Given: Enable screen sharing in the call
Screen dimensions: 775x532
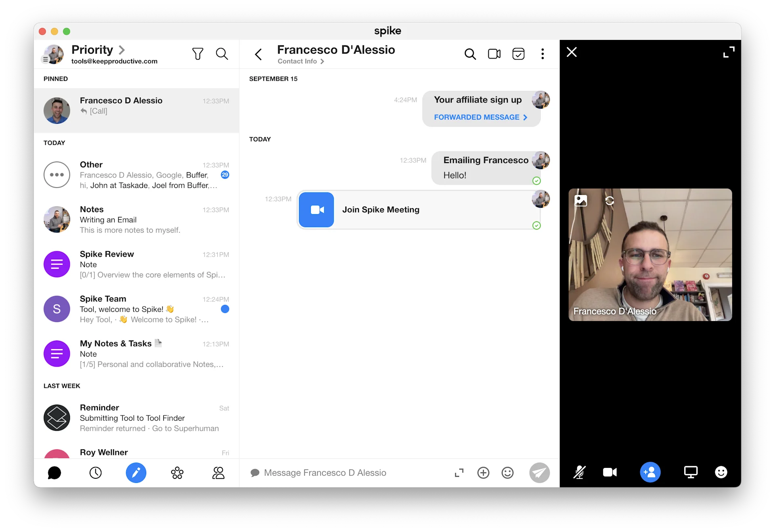Looking at the screenshot, I should pyautogui.click(x=691, y=472).
